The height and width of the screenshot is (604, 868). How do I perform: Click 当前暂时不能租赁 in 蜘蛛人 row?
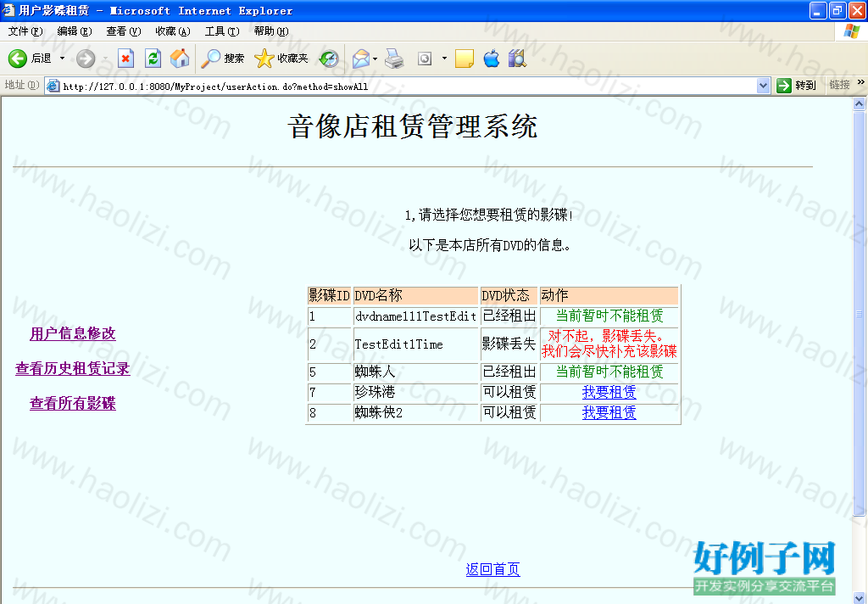609,372
